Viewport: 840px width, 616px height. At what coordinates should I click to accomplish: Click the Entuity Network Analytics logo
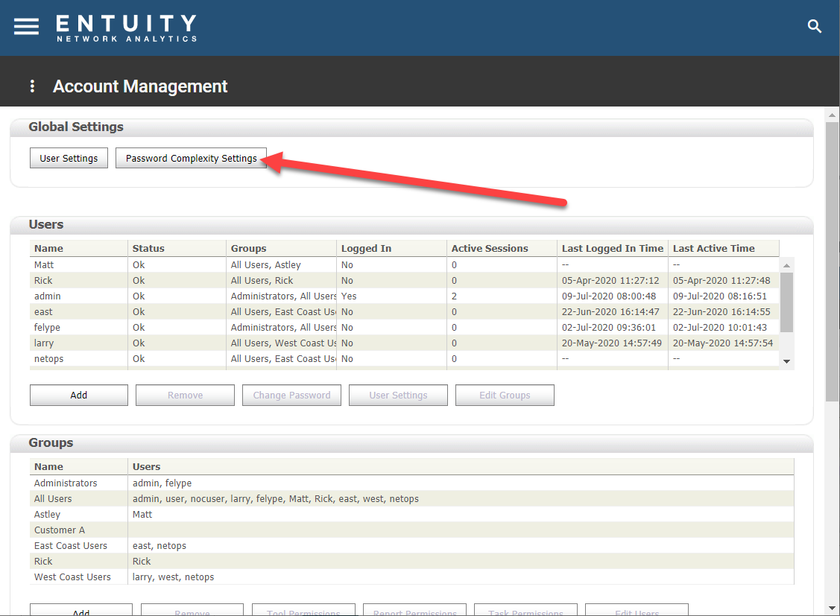point(127,28)
